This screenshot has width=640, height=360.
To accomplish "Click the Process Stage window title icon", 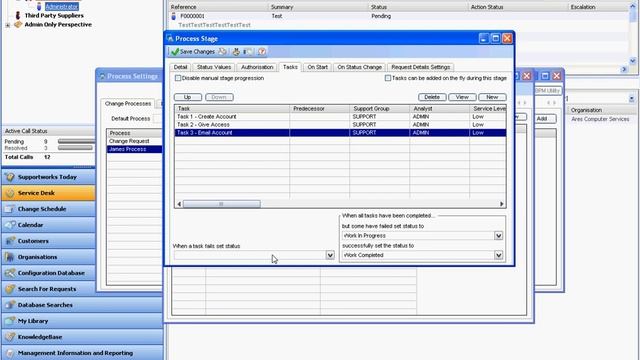I will pyautogui.click(x=170, y=39).
